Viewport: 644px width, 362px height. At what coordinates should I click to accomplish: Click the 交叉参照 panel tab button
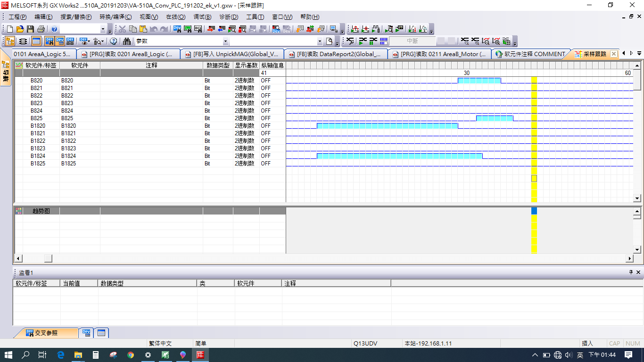[45, 333]
